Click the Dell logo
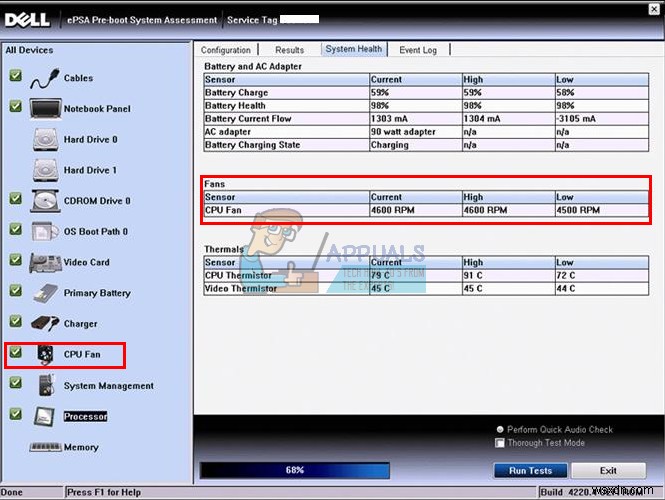Viewport: 665px width, 500px height. pos(27,20)
